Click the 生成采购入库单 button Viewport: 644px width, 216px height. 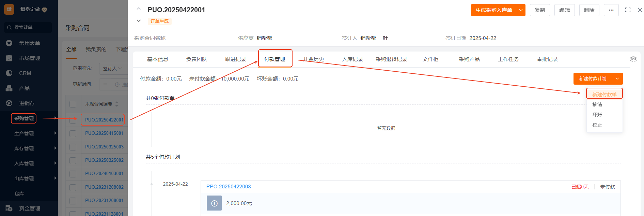click(x=494, y=10)
